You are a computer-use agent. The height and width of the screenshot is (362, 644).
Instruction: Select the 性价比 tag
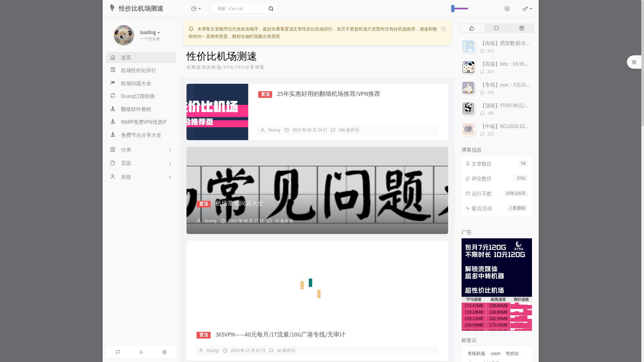tap(512, 354)
